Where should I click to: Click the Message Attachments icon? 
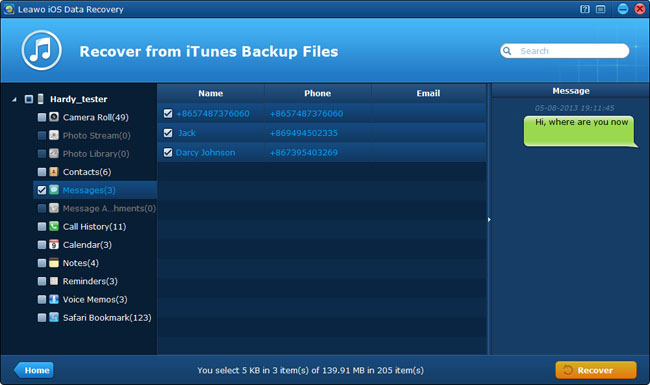coord(54,208)
